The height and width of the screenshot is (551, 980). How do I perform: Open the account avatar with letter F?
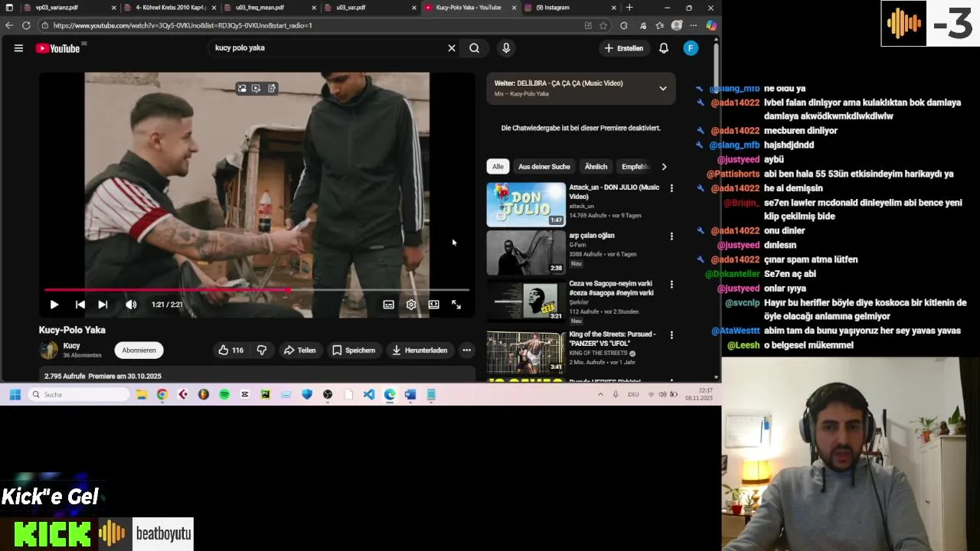[691, 48]
